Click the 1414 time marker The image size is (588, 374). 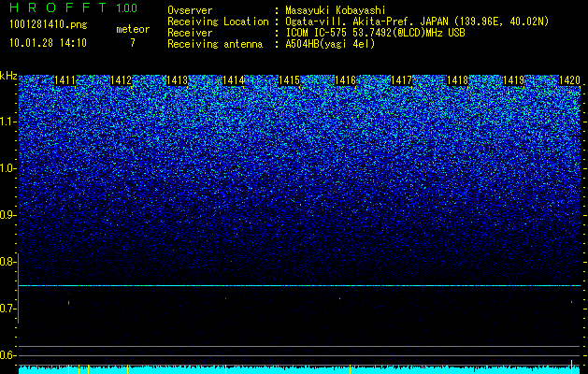233,80
